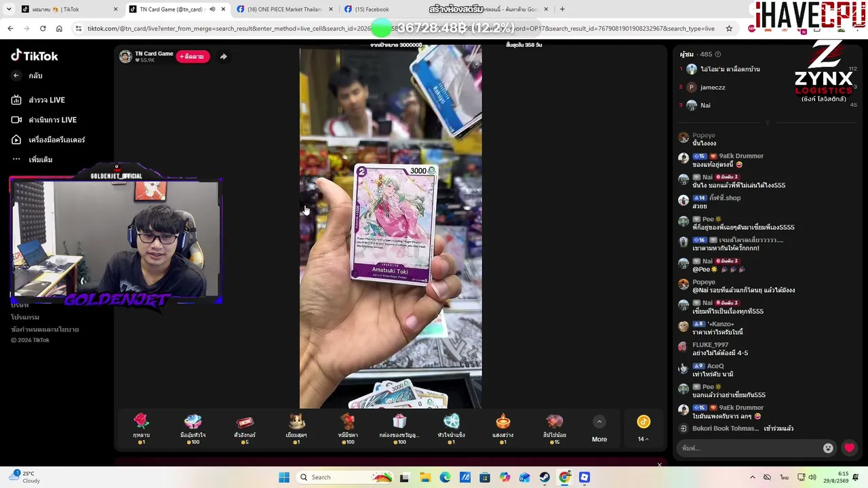Open the Windows Start menu
This screenshot has width=868, height=488.
[x=283, y=477]
